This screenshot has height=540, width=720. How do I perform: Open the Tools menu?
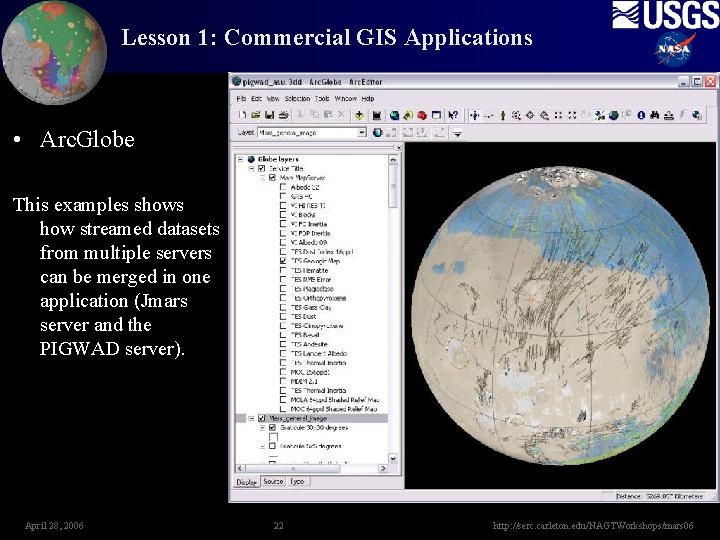point(322,98)
